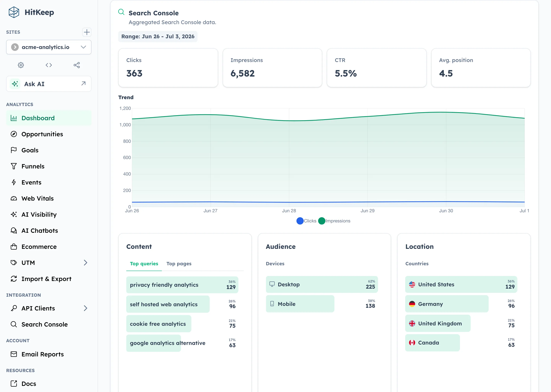
Task: Expand the API Clients submenu chevron
Action: click(x=85, y=308)
